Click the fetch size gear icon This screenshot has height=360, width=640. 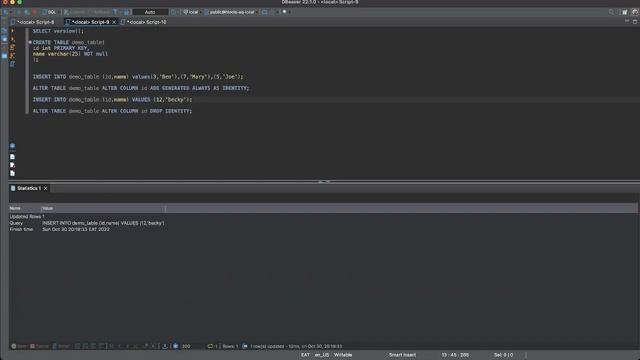click(x=176, y=346)
